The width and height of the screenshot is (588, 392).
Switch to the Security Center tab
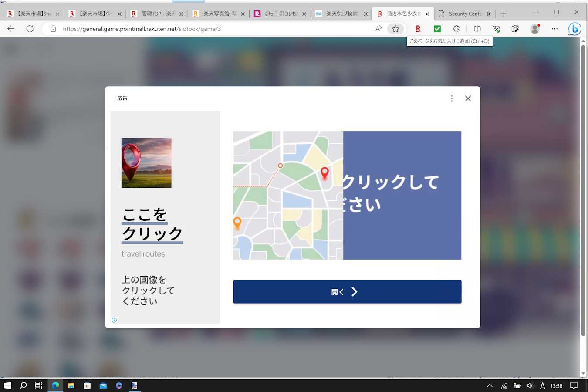[465, 14]
